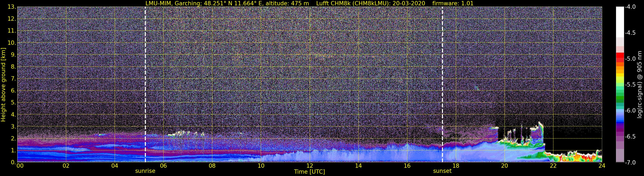The width and height of the screenshot is (644, 176).
Task: Click the white segment at top of colorbar
Action: pyautogui.click(x=620, y=22)
